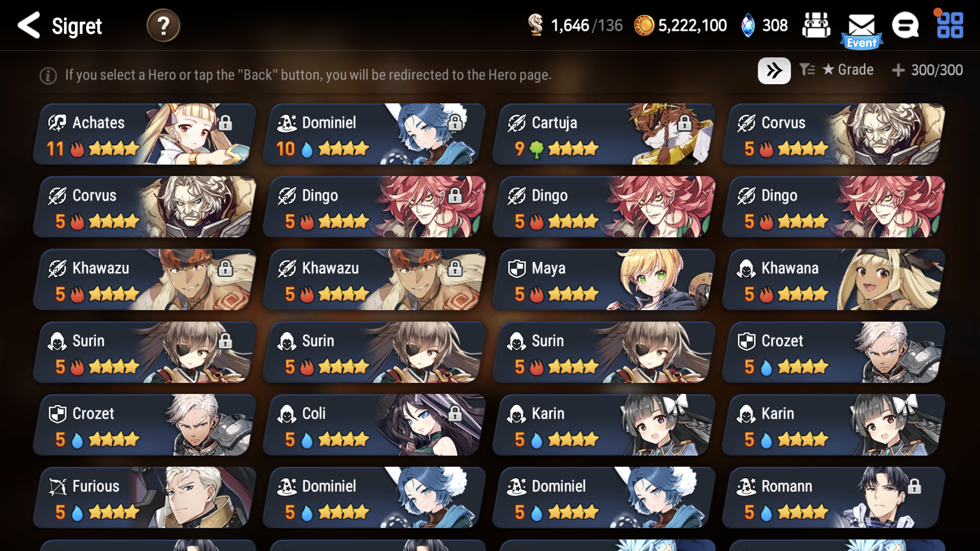This screenshot has width=980, height=551.
Task: Tap the skystone crystal currency icon
Action: coord(748,25)
